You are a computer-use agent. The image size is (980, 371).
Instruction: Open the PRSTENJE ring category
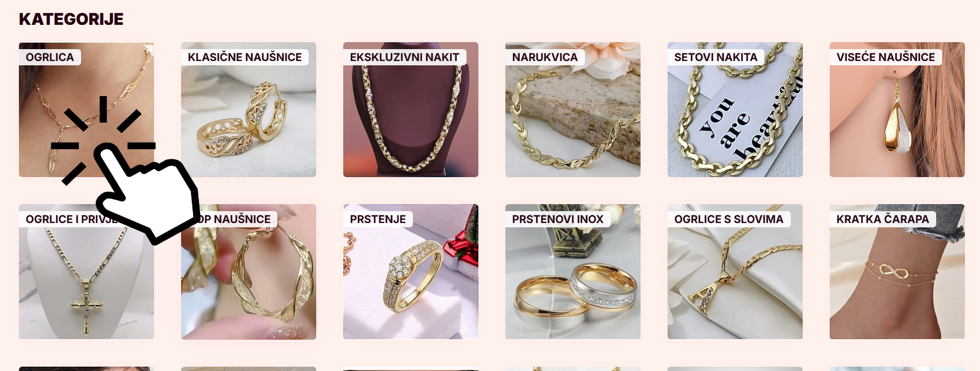(411, 272)
